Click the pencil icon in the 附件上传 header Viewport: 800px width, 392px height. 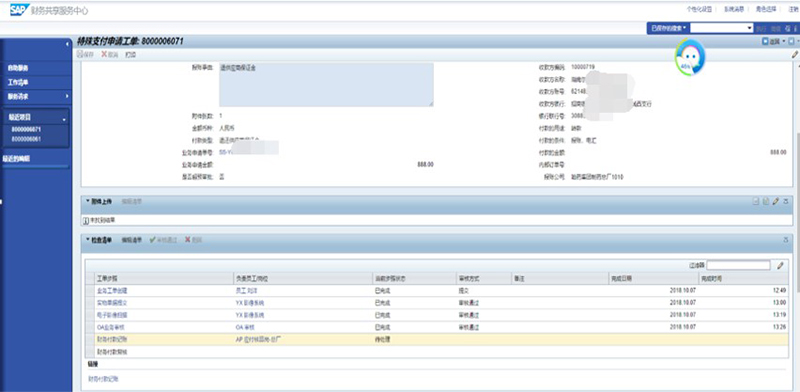776,202
